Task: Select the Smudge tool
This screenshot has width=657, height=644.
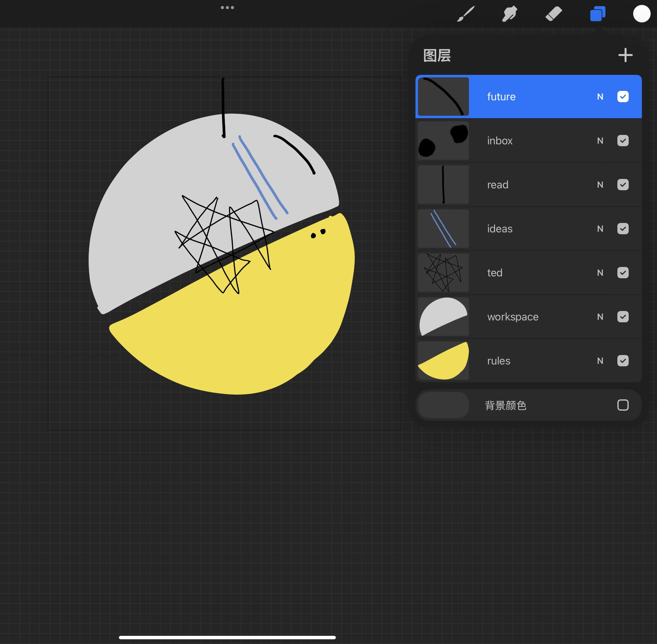Action: coord(509,14)
